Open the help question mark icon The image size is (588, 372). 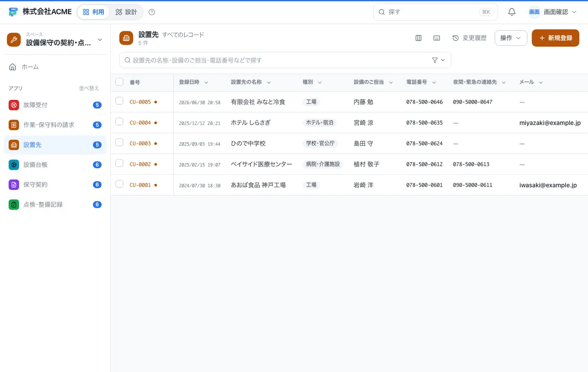pyautogui.click(x=152, y=12)
